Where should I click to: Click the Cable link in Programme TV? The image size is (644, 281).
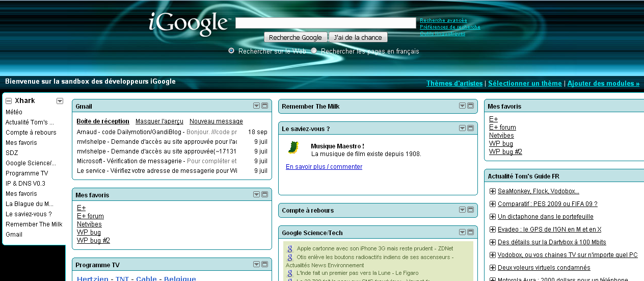(146, 278)
